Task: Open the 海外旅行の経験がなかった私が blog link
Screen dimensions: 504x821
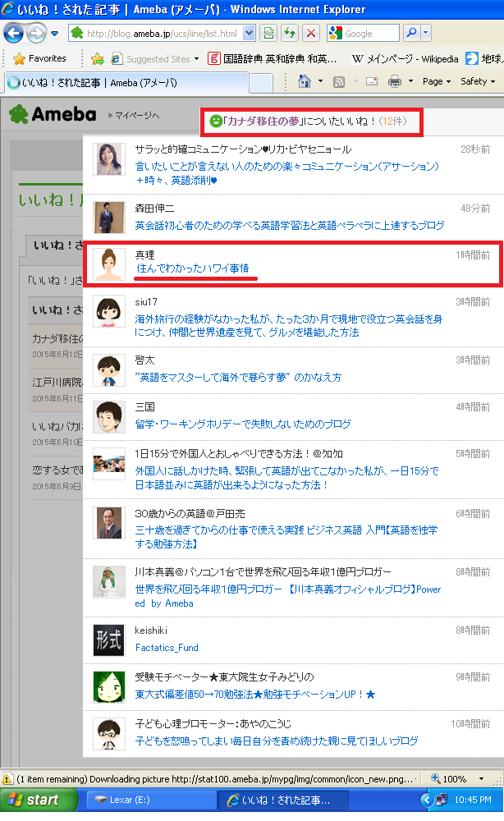Action: click(x=288, y=326)
